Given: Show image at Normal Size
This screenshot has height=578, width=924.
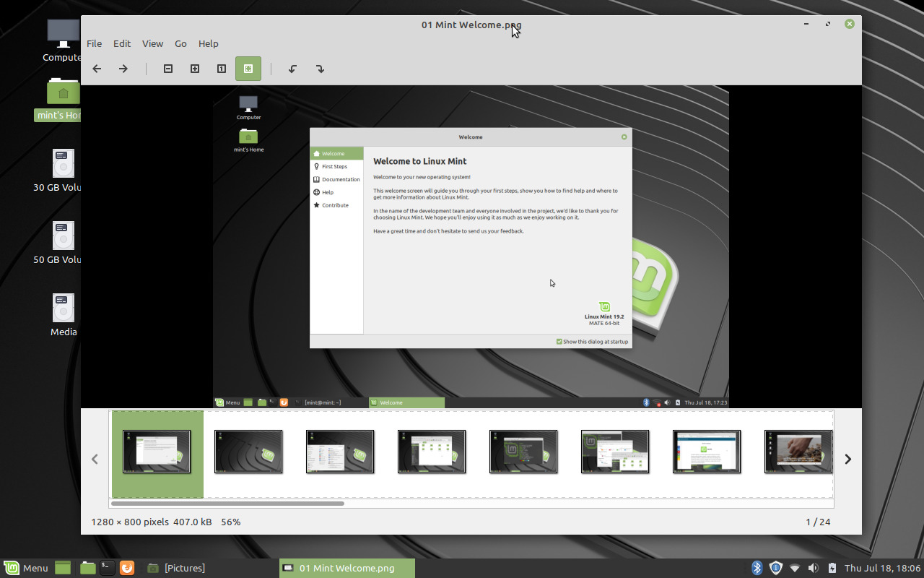Looking at the screenshot, I should click(x=221, y=68).
